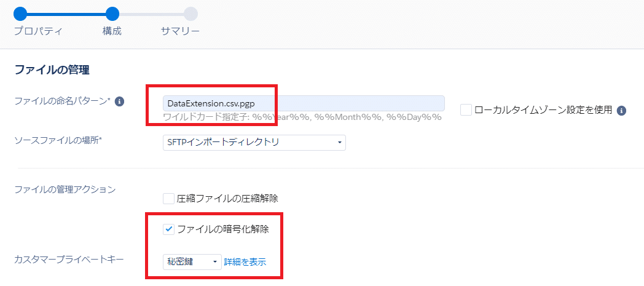This screenshot has width=644, height=286.
Task: Click the ファイルの命名パターン label
Action: pos(63,101)
